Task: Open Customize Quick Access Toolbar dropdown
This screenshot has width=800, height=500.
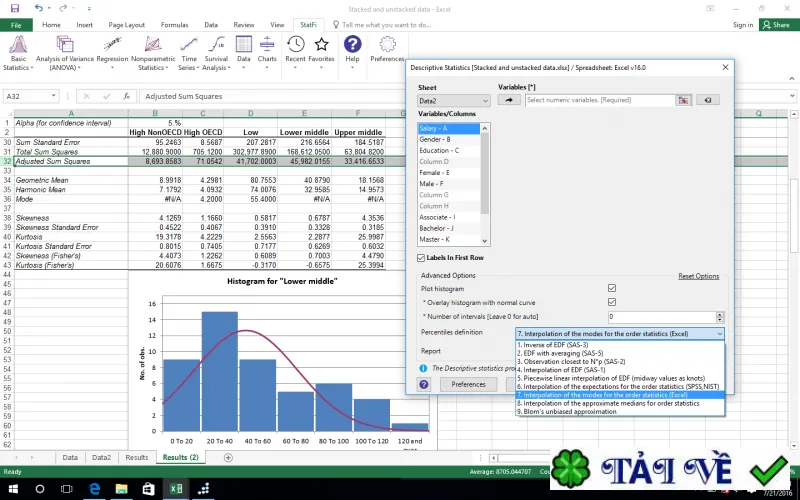Action: click(x=89, y=9)
